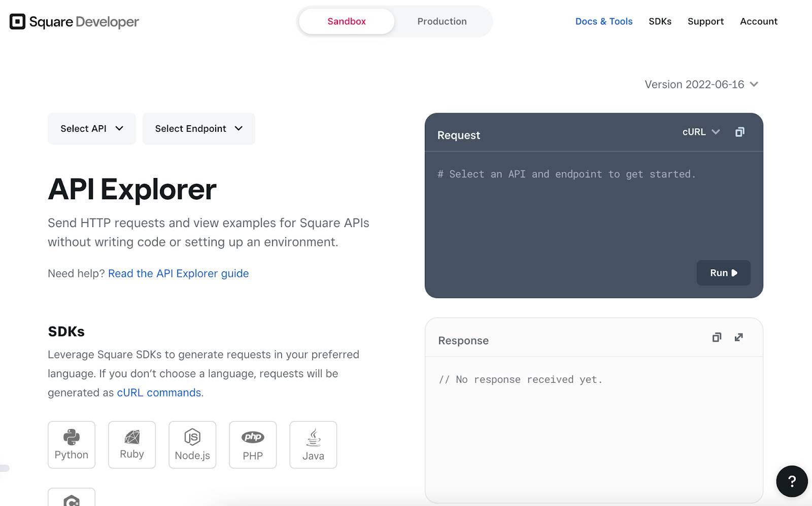Open the help question mark button
This screenshot has height=506, width=812.
pos(792,481)
